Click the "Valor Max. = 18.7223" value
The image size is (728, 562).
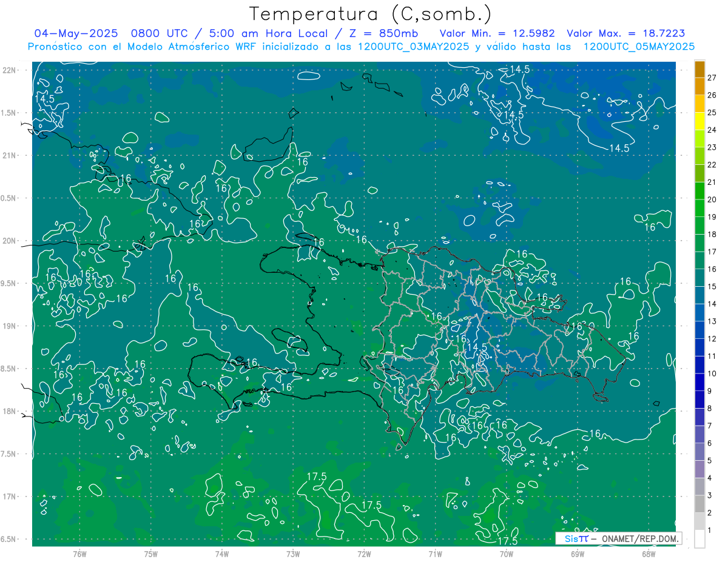pyautogui.click(x=625, y=33)
